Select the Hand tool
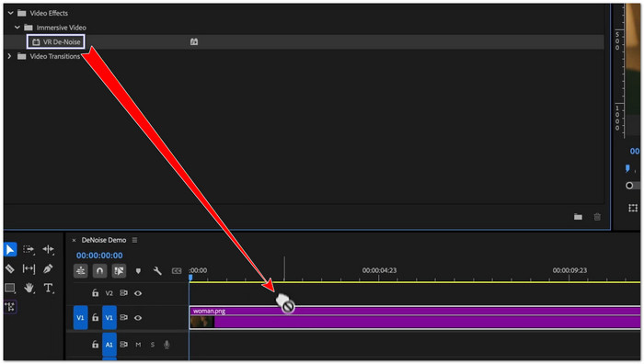Screen dimensions: 644x364 tap(29, 288)
